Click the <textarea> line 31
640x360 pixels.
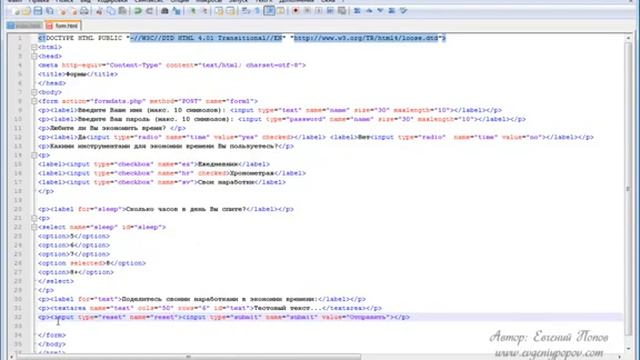(x=210, y=308)
